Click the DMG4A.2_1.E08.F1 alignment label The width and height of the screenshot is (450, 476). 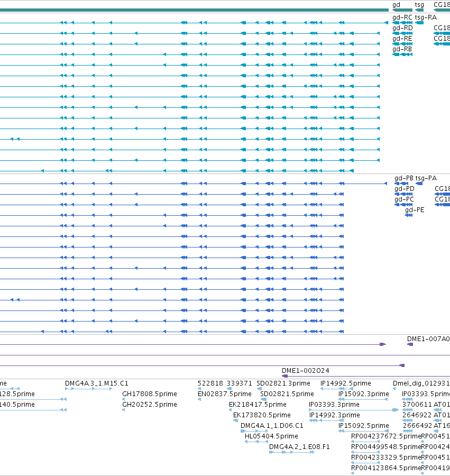point(299,447)
